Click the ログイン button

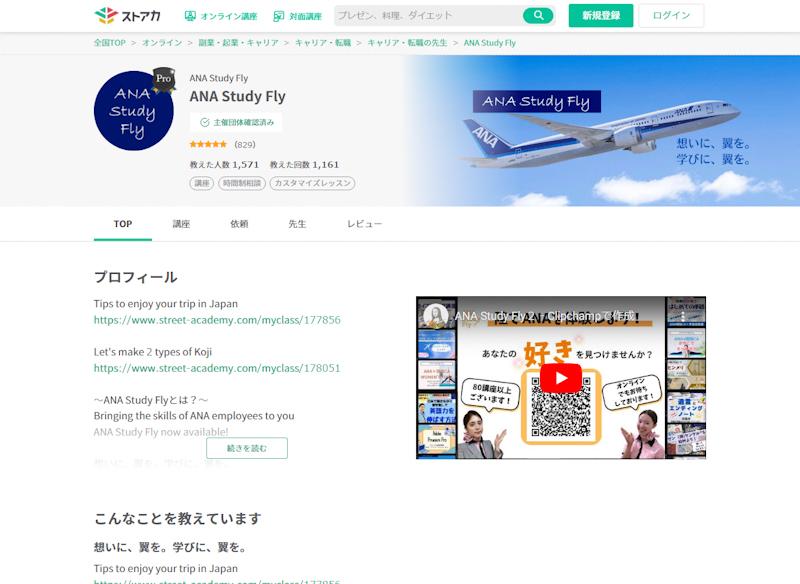pyautogui.click(x=671, y=16)
